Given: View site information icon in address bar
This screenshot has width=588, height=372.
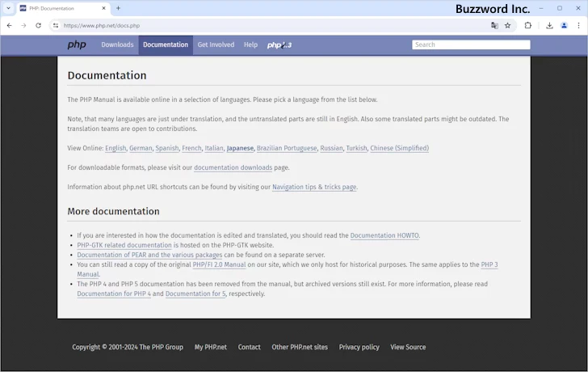Looking at the screenshot, I should [56, 26].
